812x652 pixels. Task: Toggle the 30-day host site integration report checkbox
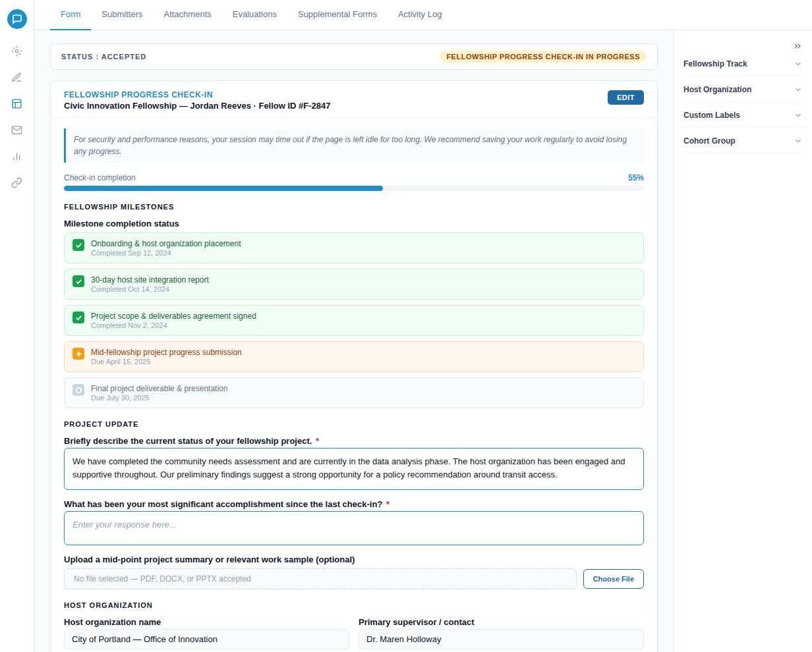78,281
